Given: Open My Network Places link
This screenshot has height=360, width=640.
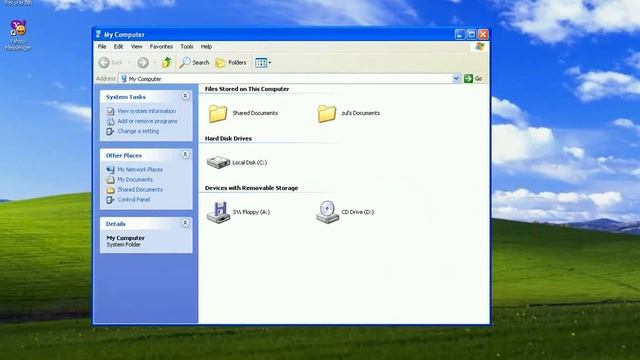Looking at the screenshot, I should [x=140, y=169].
